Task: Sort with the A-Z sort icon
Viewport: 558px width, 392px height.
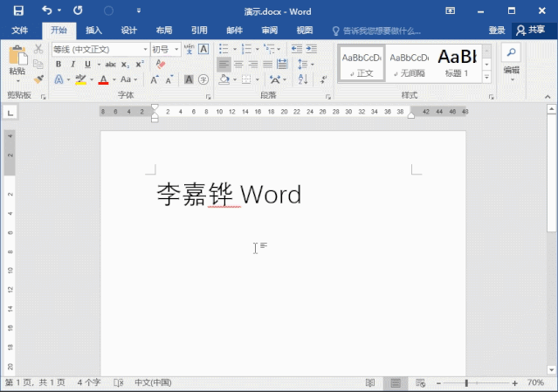Action: click(303, 79)
